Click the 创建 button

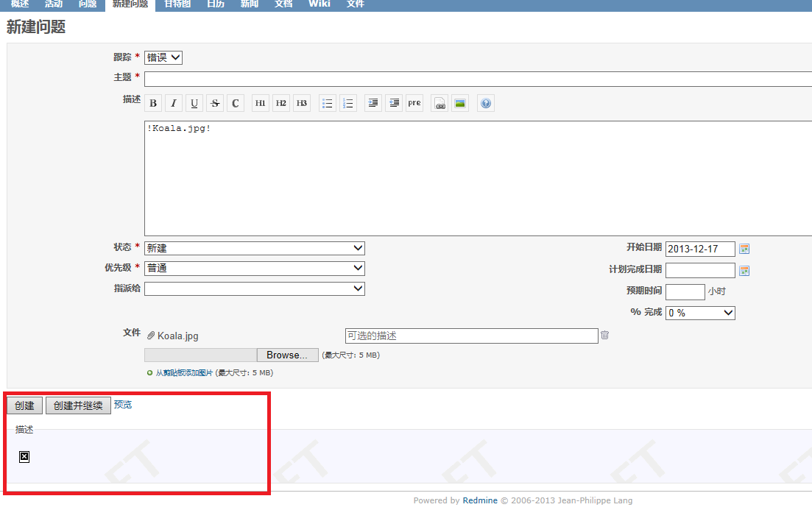coord(24,405)
